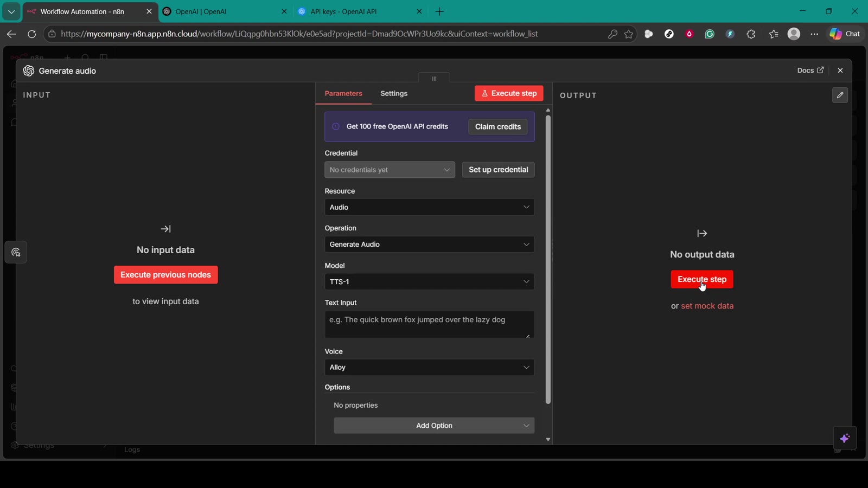This screenshot has height=488, width=868.
Task: Click the "Get 100 free OpenAI API credits" text
Action: click(x=397, y=126)
